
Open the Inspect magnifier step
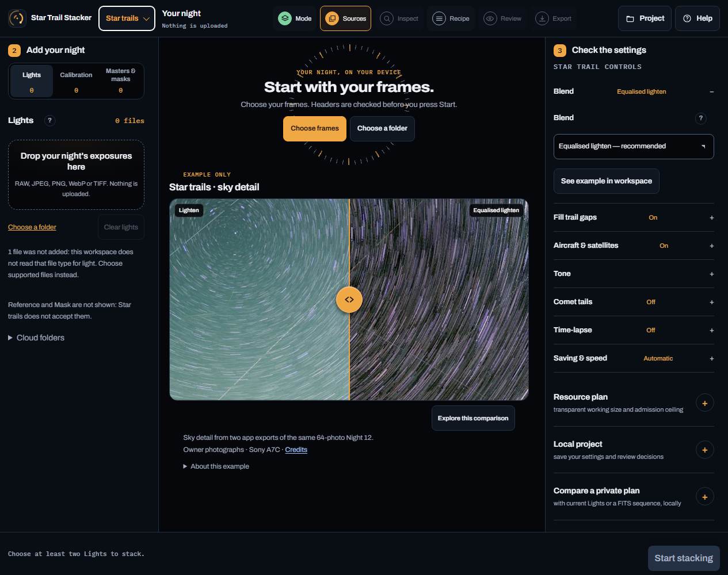pos(387,18)
